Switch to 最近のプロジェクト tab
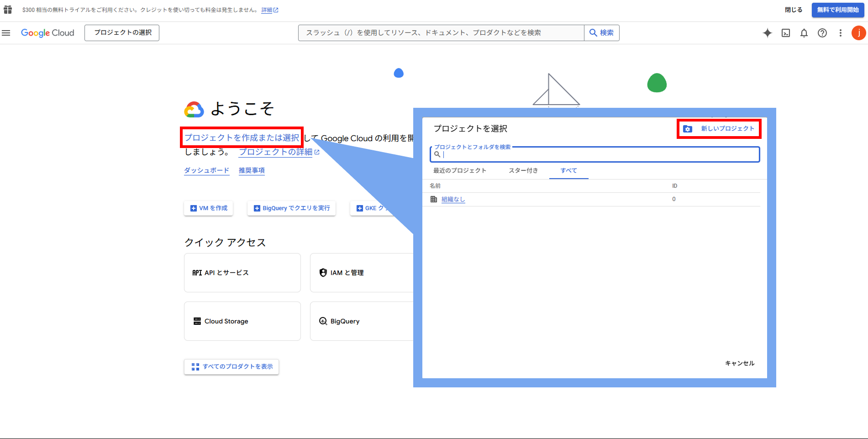 [460, 170]
